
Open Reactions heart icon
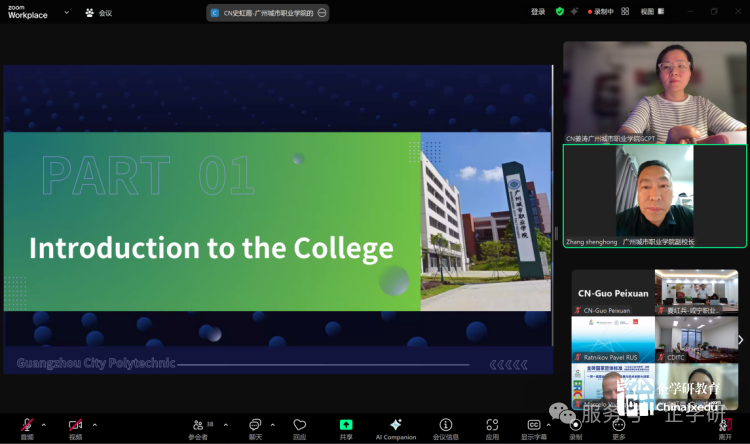[299, 427]
